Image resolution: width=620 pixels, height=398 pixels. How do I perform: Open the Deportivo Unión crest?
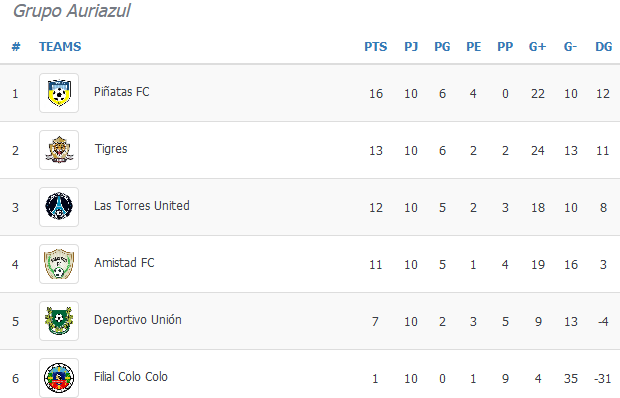59,321
